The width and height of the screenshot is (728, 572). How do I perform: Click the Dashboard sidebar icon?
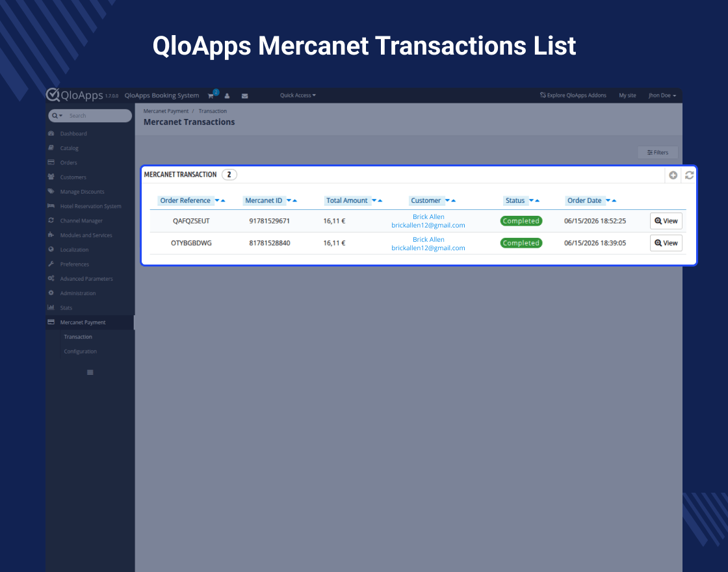click(x=51, y=133)
